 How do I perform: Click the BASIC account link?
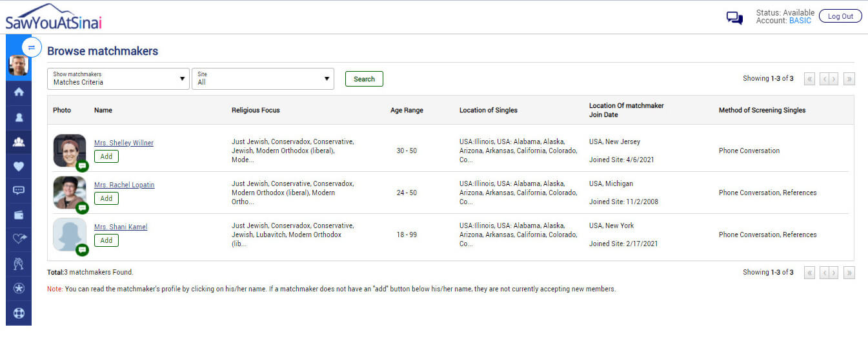tap(800, 21)
